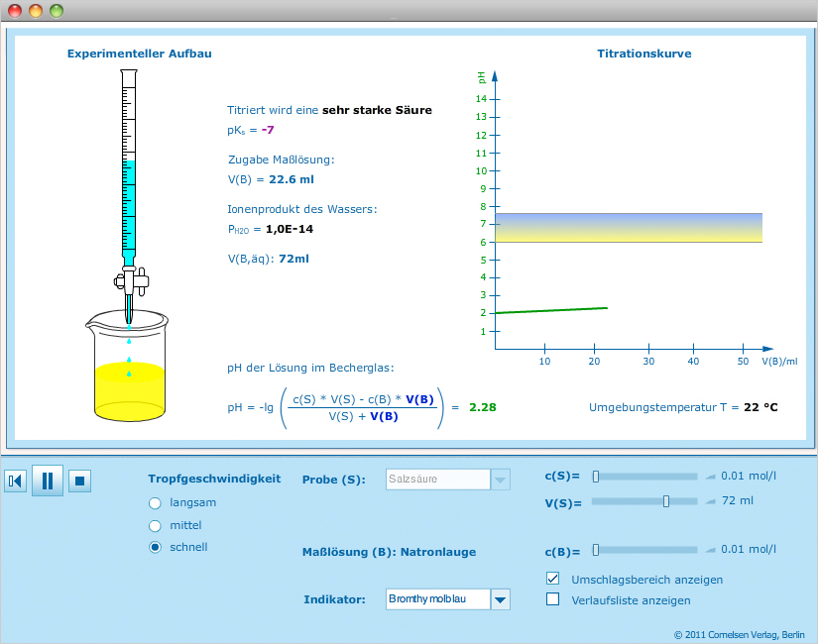This screenshot has height=644, width=818.
Task: Click the triangle icon right of c(B) slider
Action: (x=710, y=549)
